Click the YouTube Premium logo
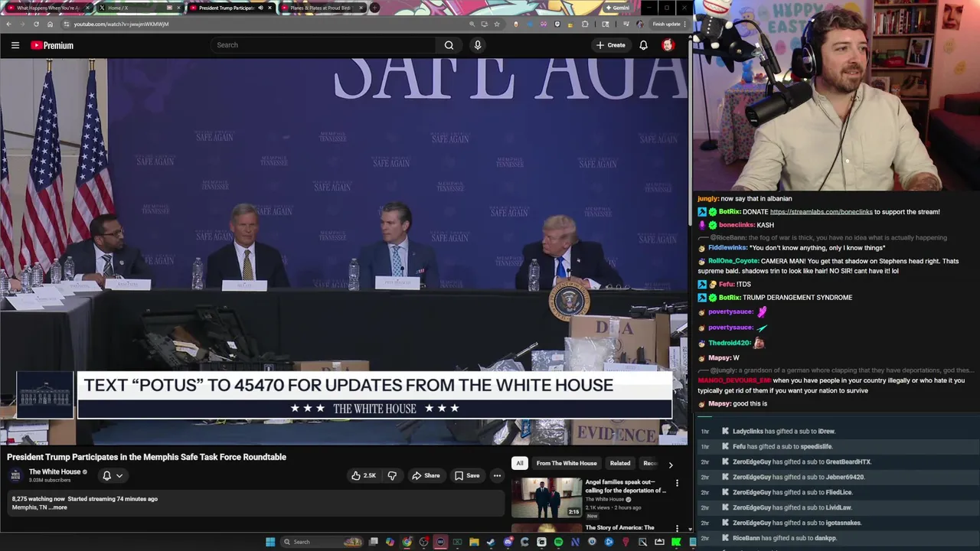This screenshot has height=551, width=980. 52,45
